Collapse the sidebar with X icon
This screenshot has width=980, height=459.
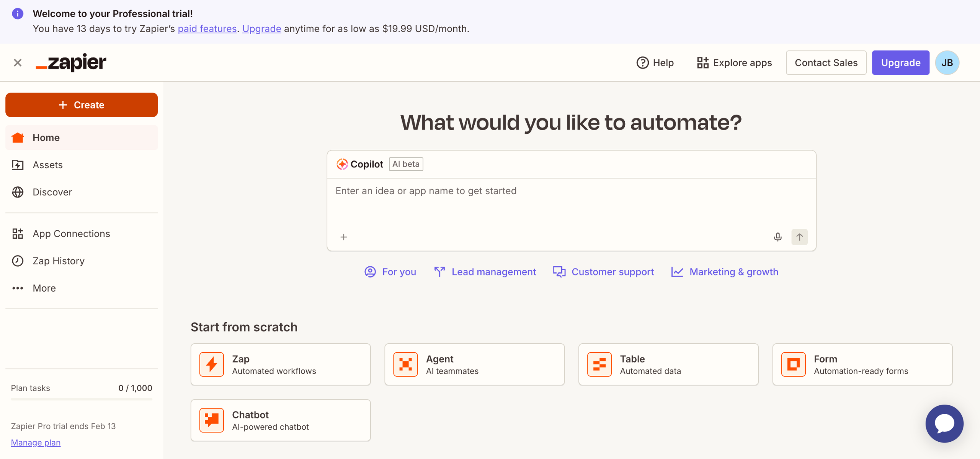18,62
